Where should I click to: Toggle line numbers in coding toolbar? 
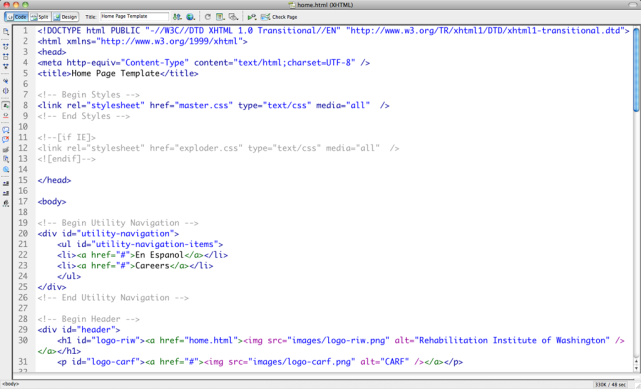6,105
